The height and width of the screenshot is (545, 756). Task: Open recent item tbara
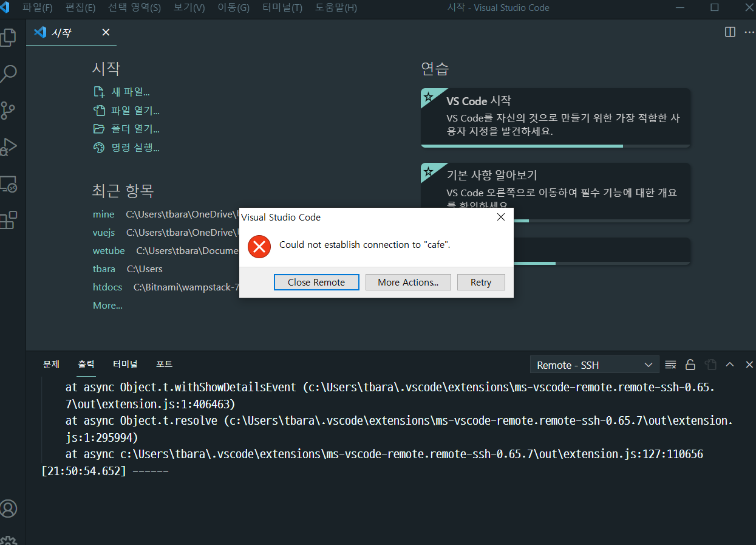click(x=104, y=269)
